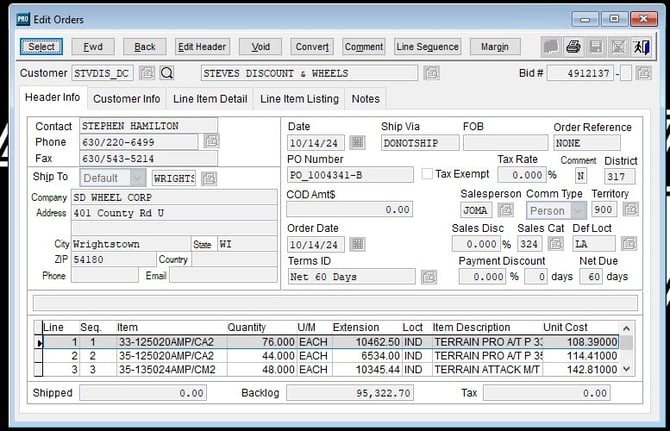Image resolution: width=670 pixels, height=431 pixels.
Task: Click the magnifier search icon beside Customer
Action: [x=167, y=73]
